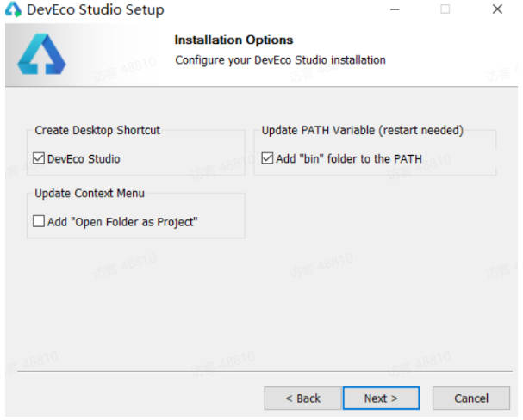Click the DevEco Studio title bar icon
Image resolution: width=523 pixels, height=420 pixels.
(13, 10)
